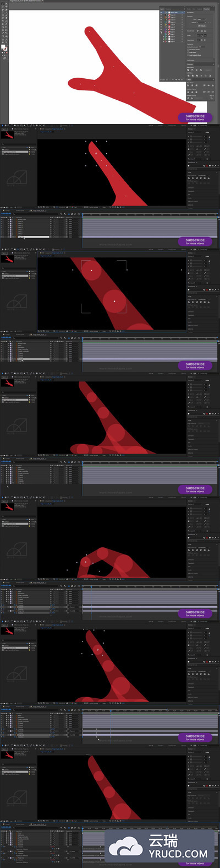Screen dimensions: 220x868
Task: Open the Properties tab in Illustrator's right panel
Action: pos(206,9)
